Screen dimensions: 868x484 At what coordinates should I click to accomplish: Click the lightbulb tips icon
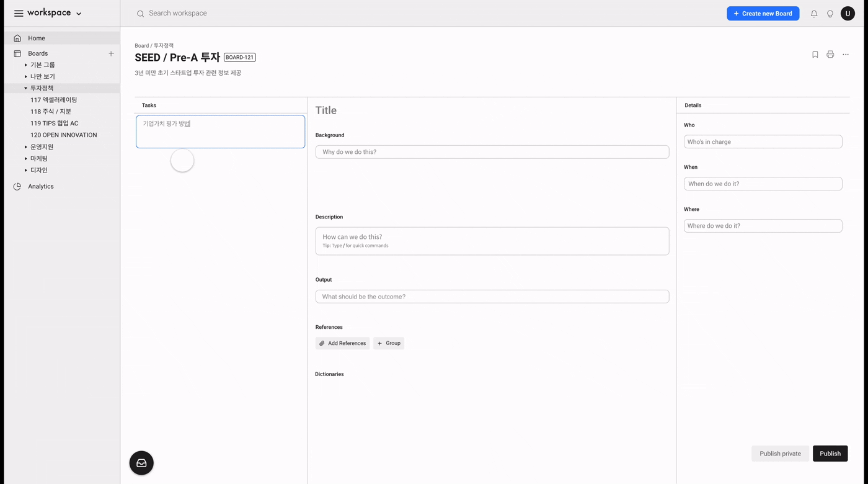(x=830, y=14)
